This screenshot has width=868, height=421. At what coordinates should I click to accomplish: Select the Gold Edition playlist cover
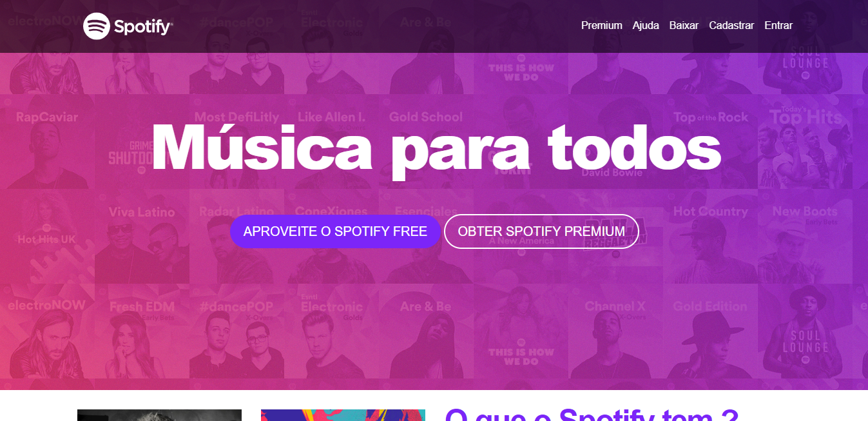tap(711, 331)
